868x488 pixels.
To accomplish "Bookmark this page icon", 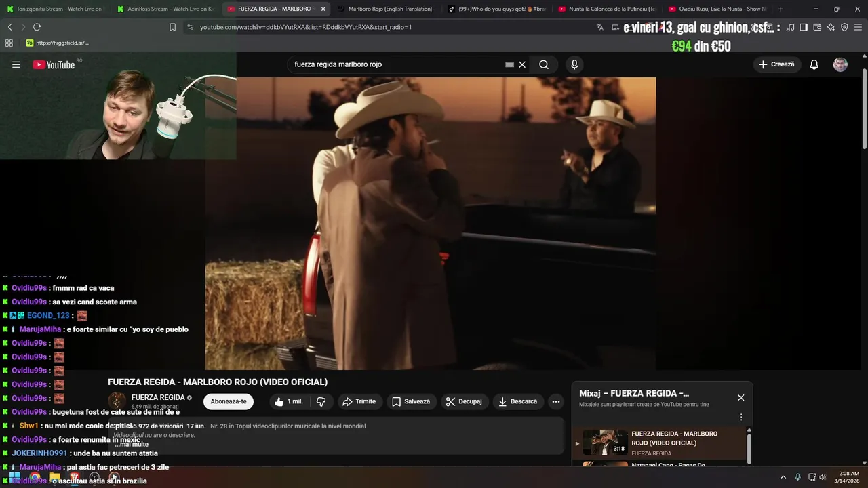I will click(172, 27).
